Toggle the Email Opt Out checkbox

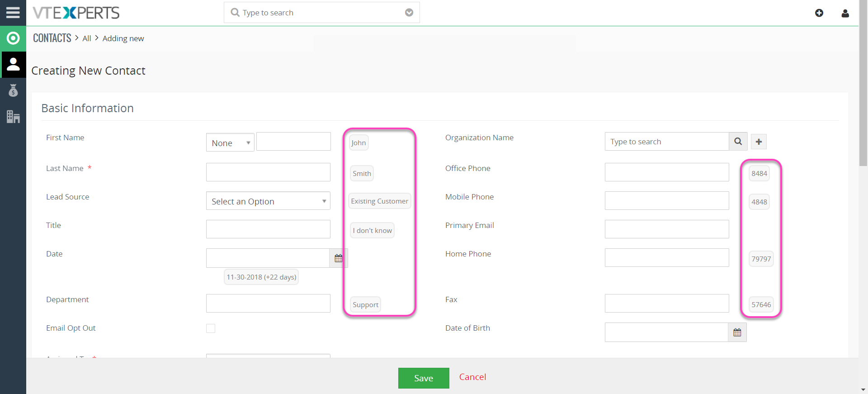(x=211, y=328)
